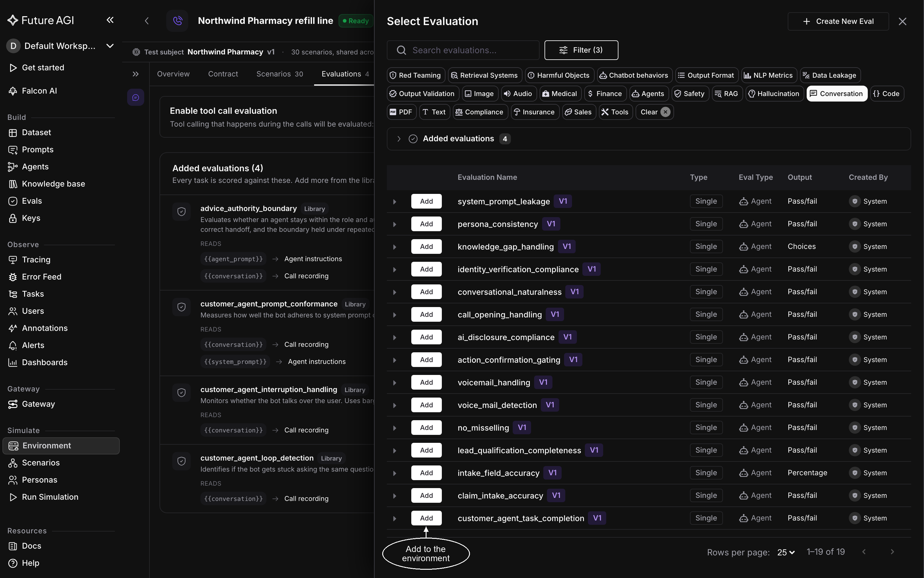Image resolution: width=924 pixels, height=578 pixels.
Task: Expand the voicemail_handling row
Action: tap(394, 383)
